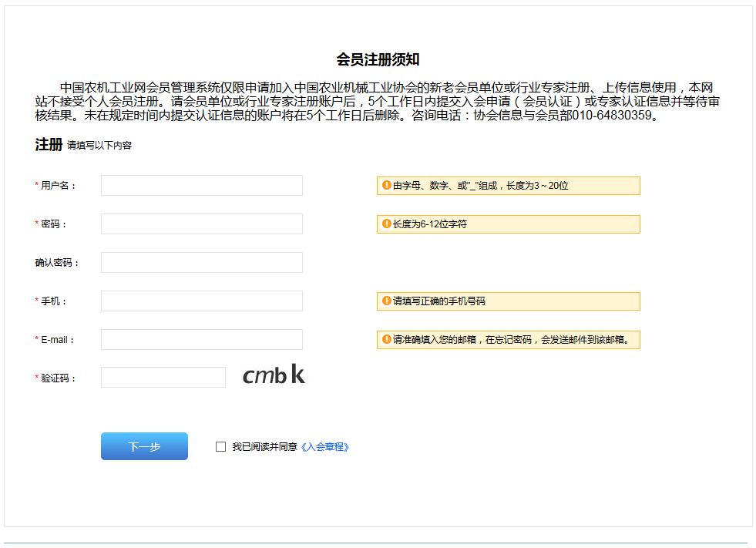Click the warning icon in the mobile number hint
This screenshot has width=756, height=548.
tap(387, 301)
